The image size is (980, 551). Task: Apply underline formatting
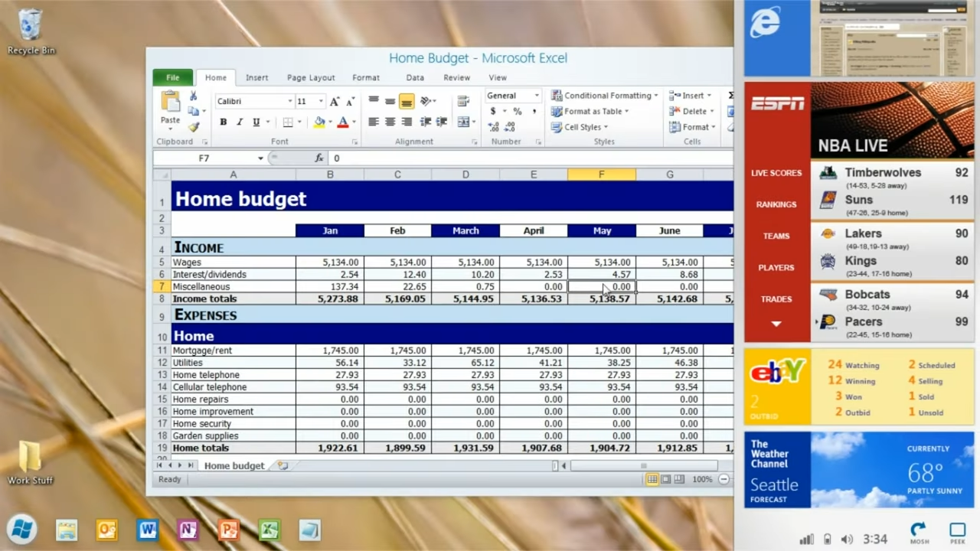click(x=256, y=122)
